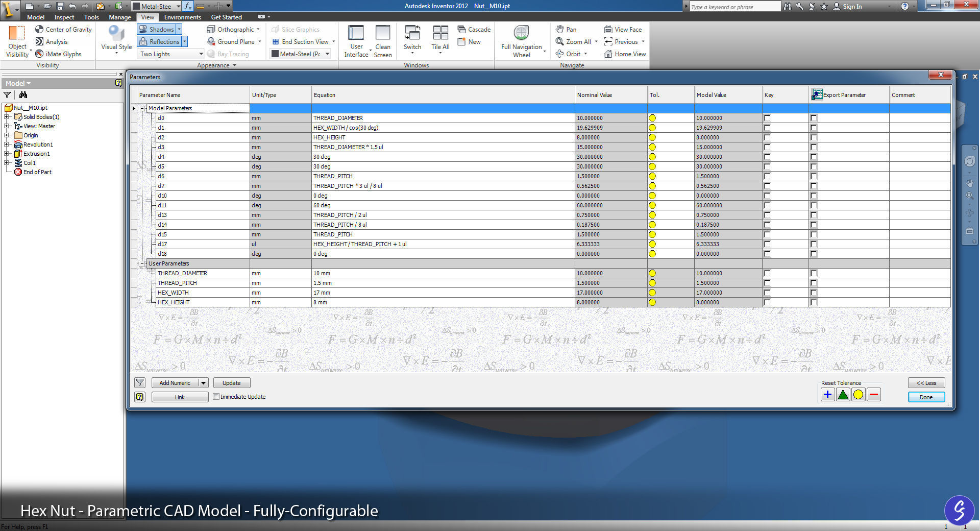Viewport: 980px width, 531px height.
Task: Toggle iMate Glyphs display
Action: (58, 54)
